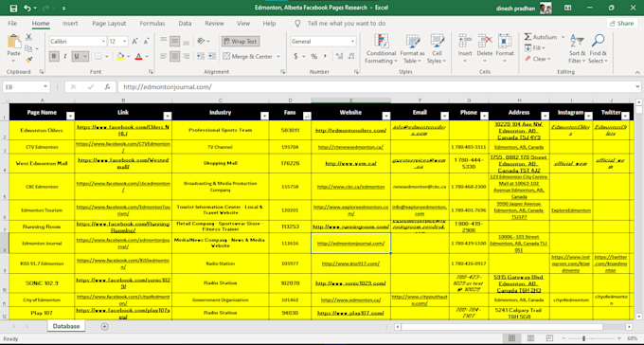The height and width of the screenshot is (345, 644).
Task: Click the Orientation text rotate icon
Action: [201, 42]
